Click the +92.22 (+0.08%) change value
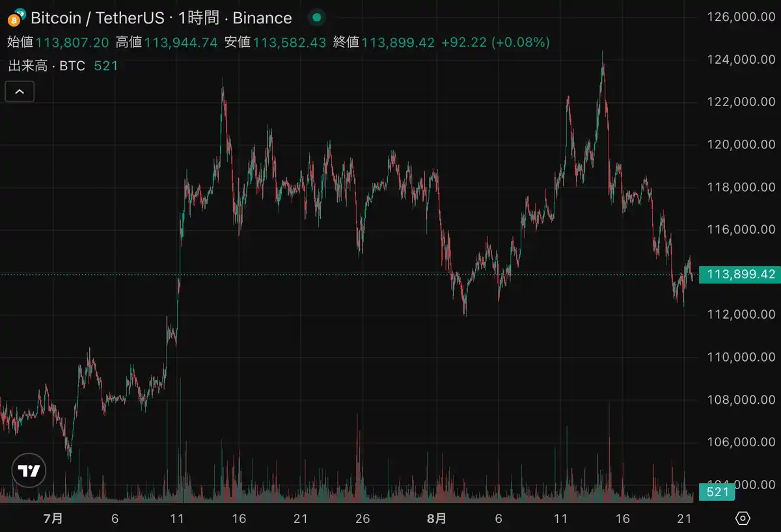The height and width of the screenshot is (532, 781). pos(495,42)
